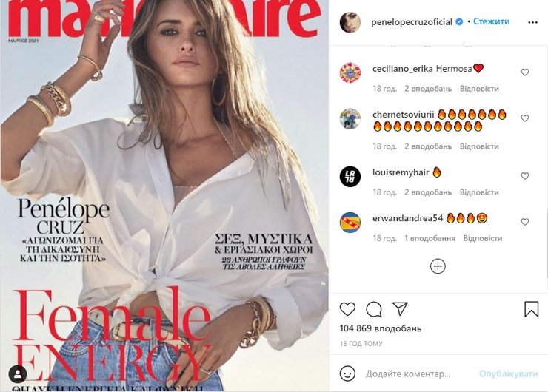Reply to erwandandrea54's comment
This screenshot has width=548, height=392.
coord(482,238)
